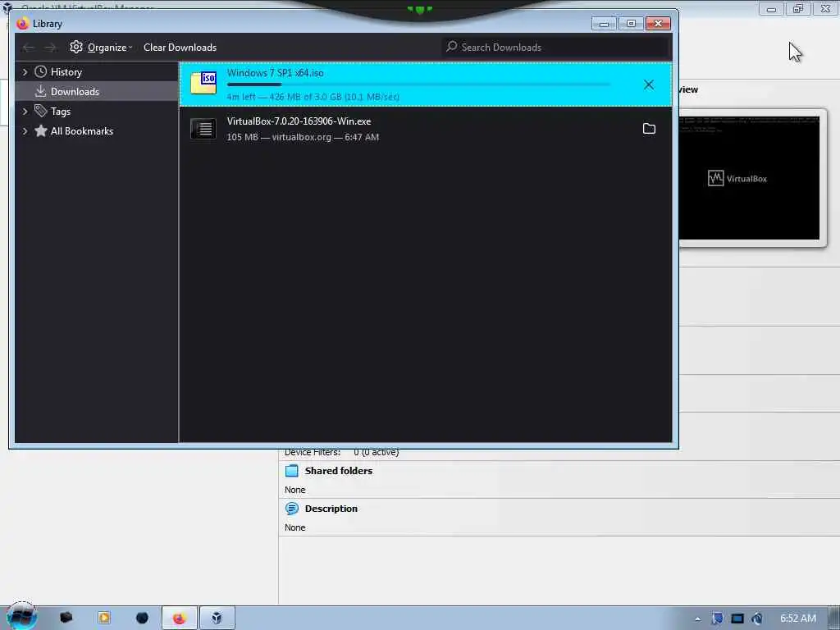The height and width of the screenshot is (630, 840).
Task: Select the VirtualBox-7.0.20-163906-Win.exe file name
Action: pyautogui.click(x=299, y=121)
